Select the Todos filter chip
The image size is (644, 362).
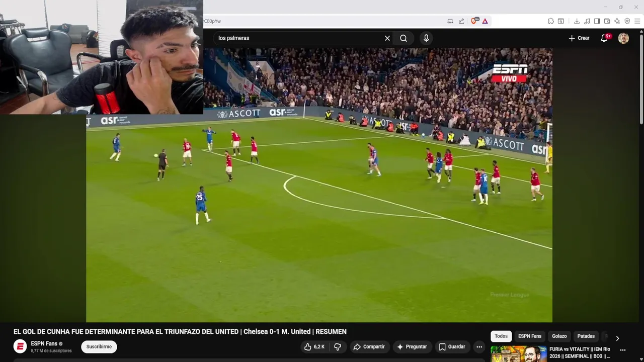click(501, 336)
